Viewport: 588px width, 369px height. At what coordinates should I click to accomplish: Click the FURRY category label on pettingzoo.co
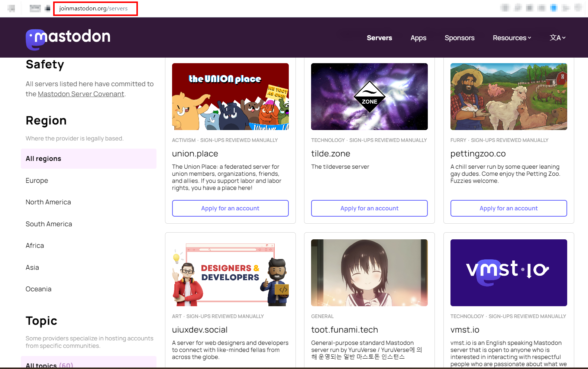[x=458, y=140]
